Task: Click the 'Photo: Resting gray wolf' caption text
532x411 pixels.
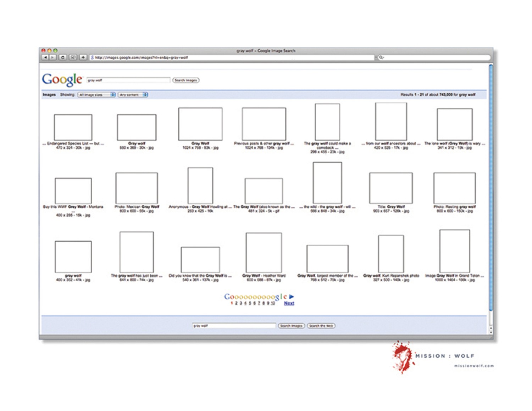Action: [x=455, y=207]
